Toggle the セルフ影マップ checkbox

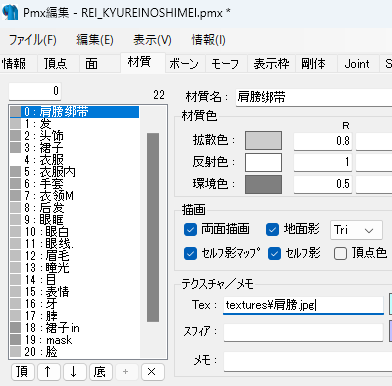(x=190, y=254)
